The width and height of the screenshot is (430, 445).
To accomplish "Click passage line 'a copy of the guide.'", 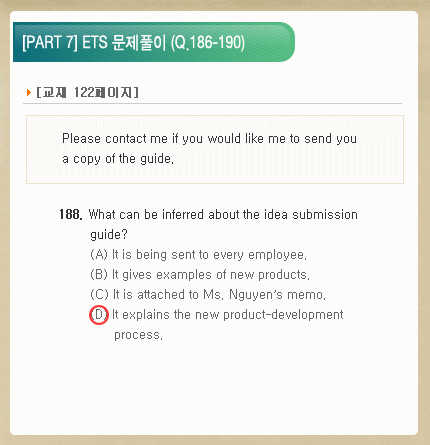I will pyautogui.click(x=118, y=159).
